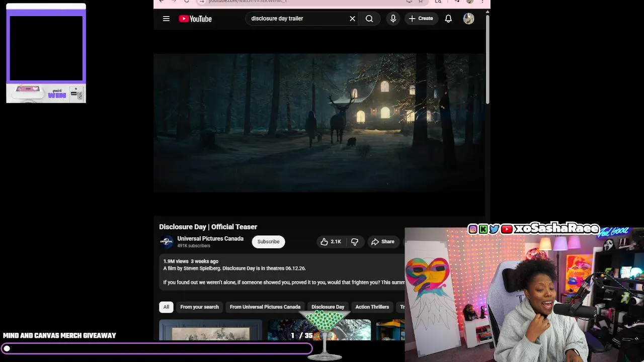Clear the search text with X
Image resolution: width=644 pixels, height=362 pixels.
352,19
